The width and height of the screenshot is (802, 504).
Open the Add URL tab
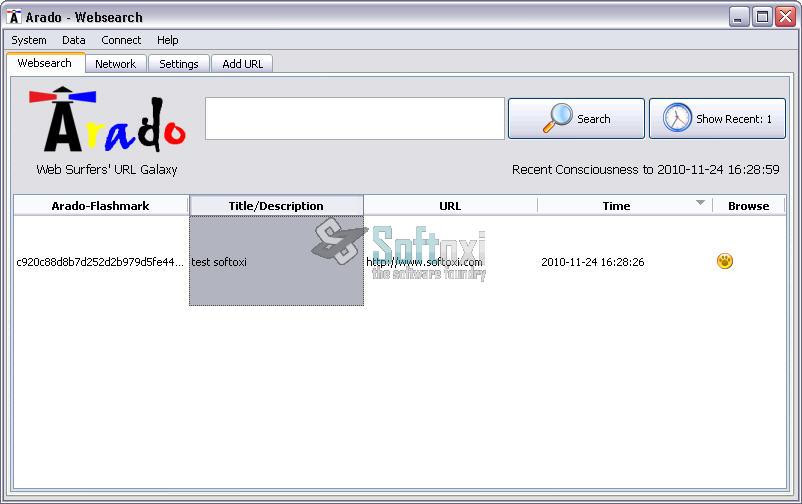[242, 64]
